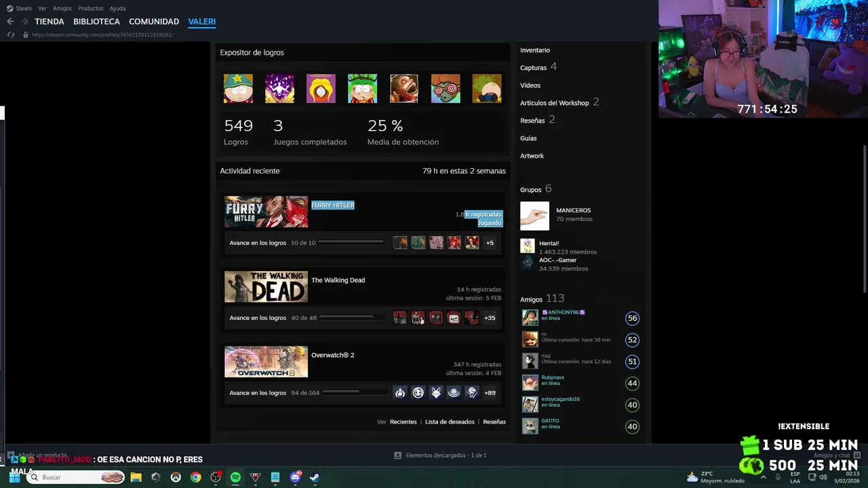This screenshot has height=488, width=868.
Task: Open the Ver menu
Action: (42, 8)
